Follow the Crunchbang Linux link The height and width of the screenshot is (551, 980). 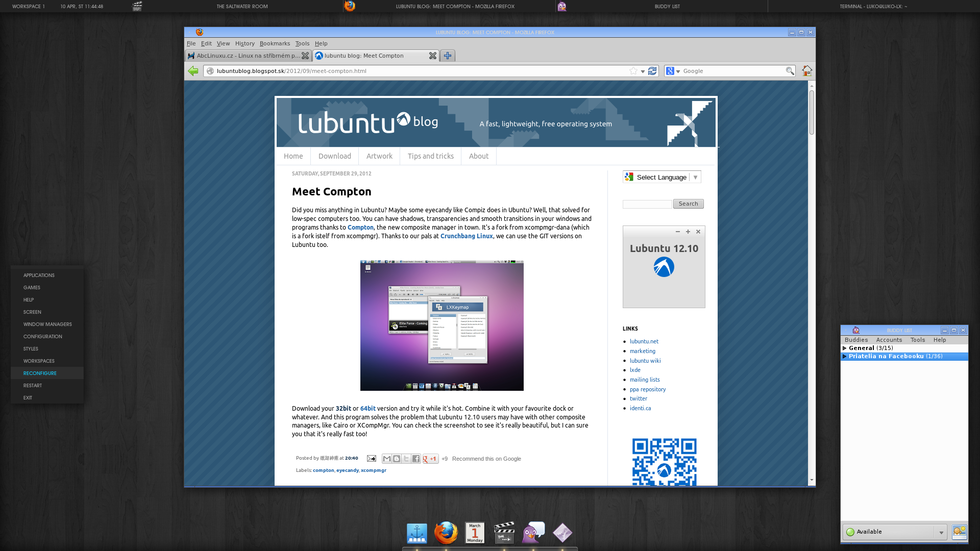(x=467, y=236)
